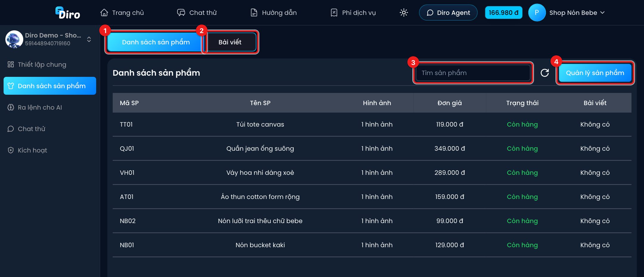Open Phí dịch vụ in the top navigation
Image resolution: width=644 pixels, height=277 pixels.
[x=353, y=13]
